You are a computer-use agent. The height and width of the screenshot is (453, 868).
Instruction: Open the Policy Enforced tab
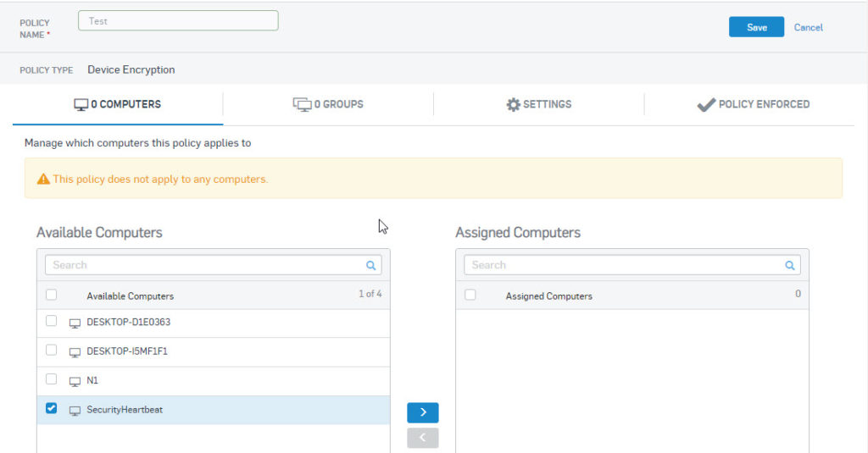(x=753, y=104)
